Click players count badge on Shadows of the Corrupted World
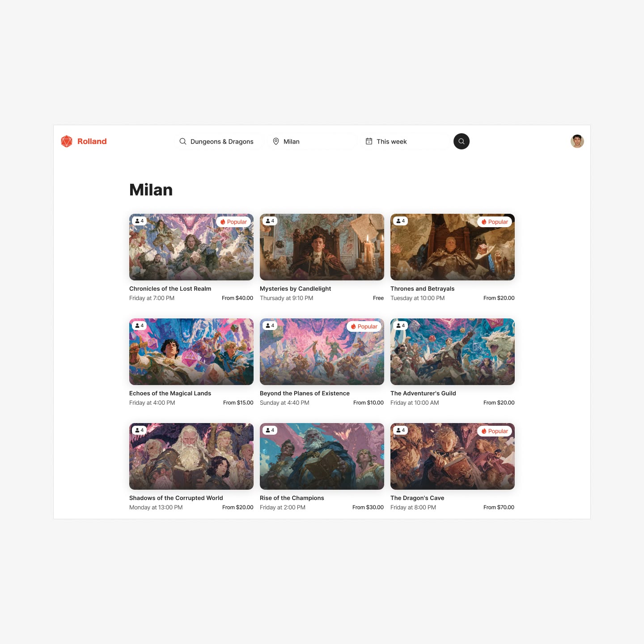 point(140,430)
